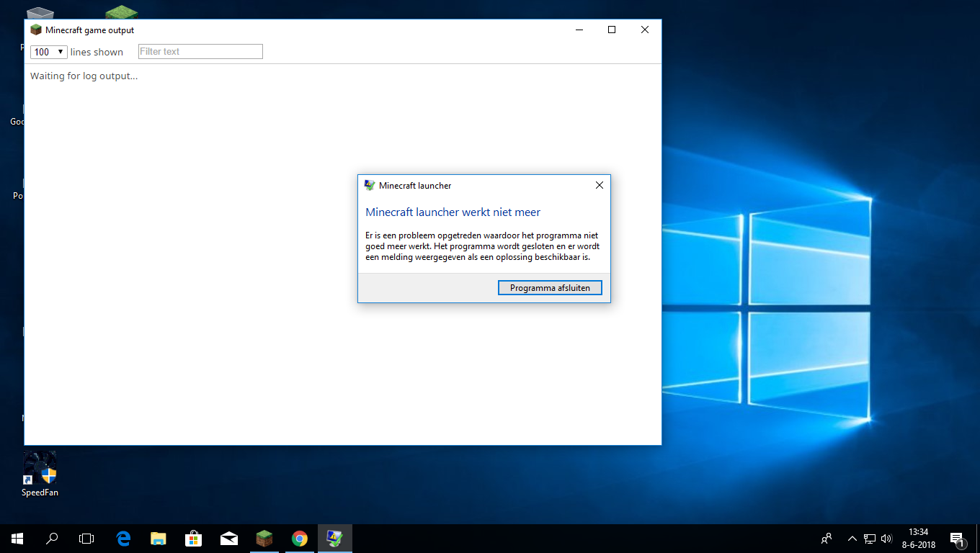Expand the hidden system tray icons
The width and height of the screenshot is (980, 553).
(x=852, y=539)
